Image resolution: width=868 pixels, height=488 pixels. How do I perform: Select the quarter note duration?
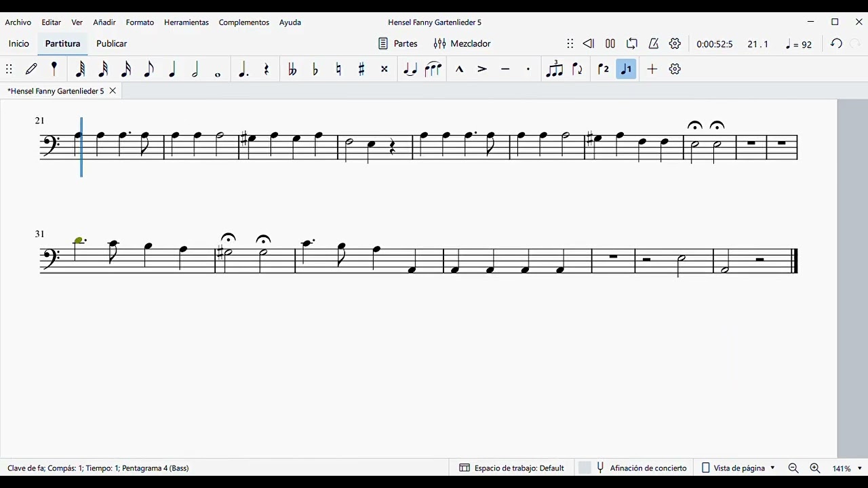172,69
